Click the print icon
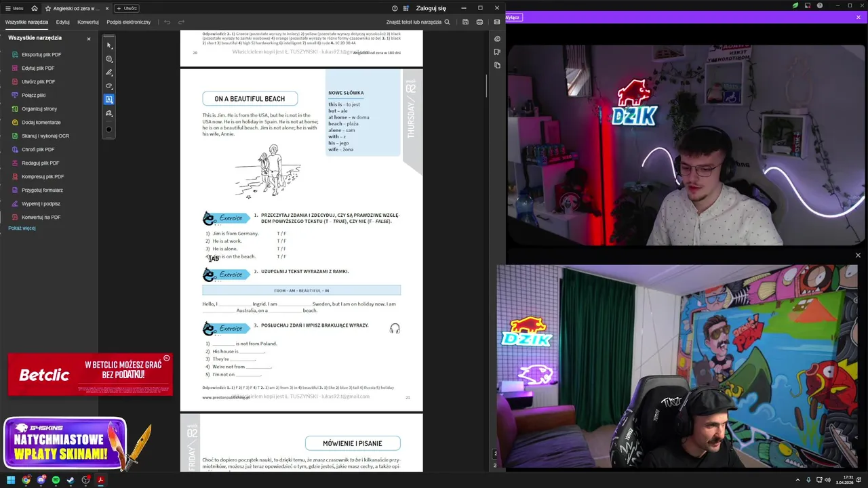 [x=479, y=22]
